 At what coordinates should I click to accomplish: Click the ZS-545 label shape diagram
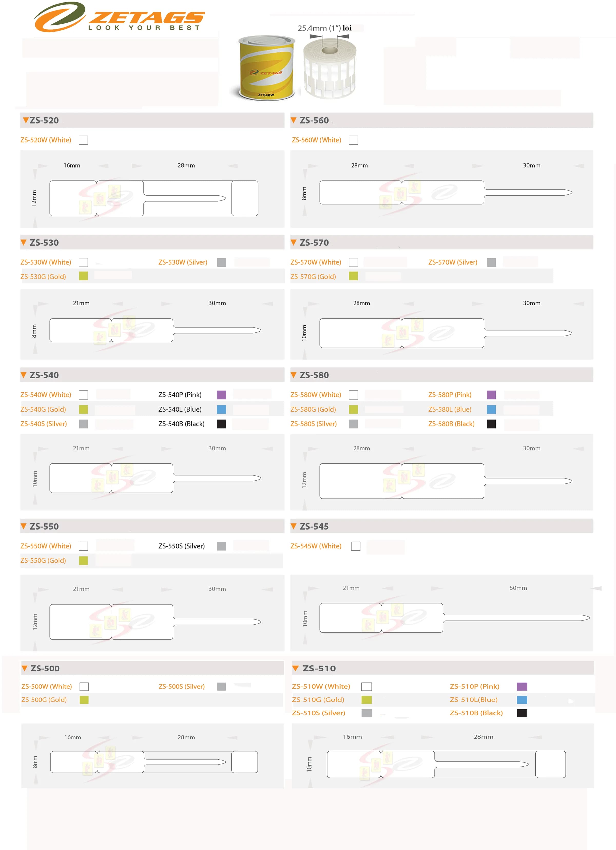pyautogui.click(x=455, y=618)
